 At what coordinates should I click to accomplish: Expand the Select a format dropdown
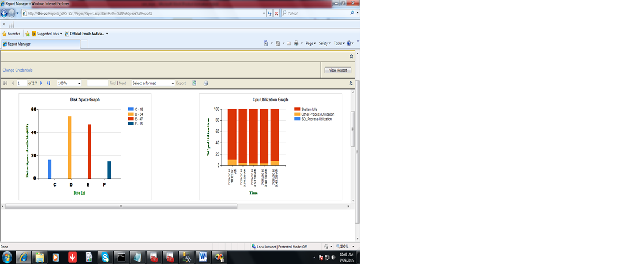click(x=172, y=83)
